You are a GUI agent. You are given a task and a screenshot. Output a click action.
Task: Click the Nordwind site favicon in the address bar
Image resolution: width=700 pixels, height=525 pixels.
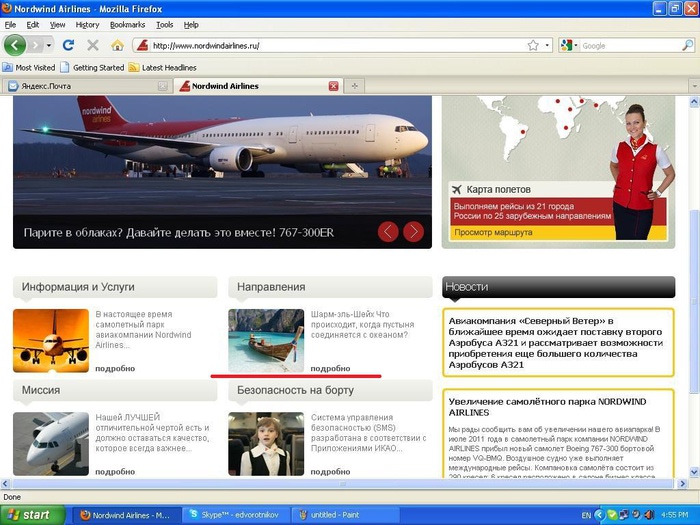pos(142,46)
